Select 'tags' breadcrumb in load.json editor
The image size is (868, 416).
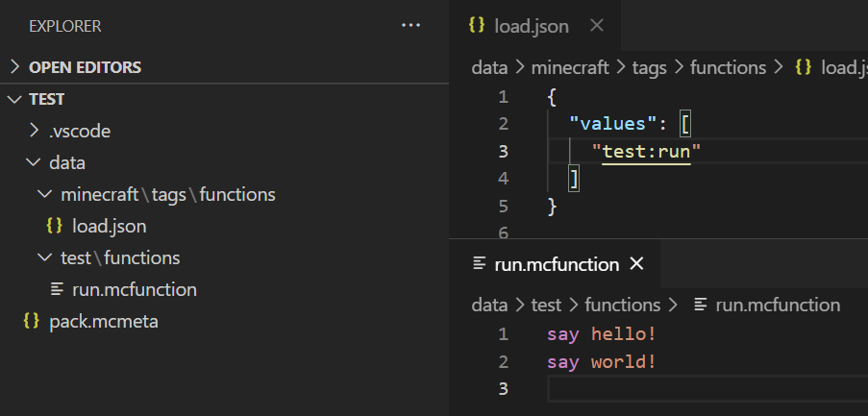(650, 68)
